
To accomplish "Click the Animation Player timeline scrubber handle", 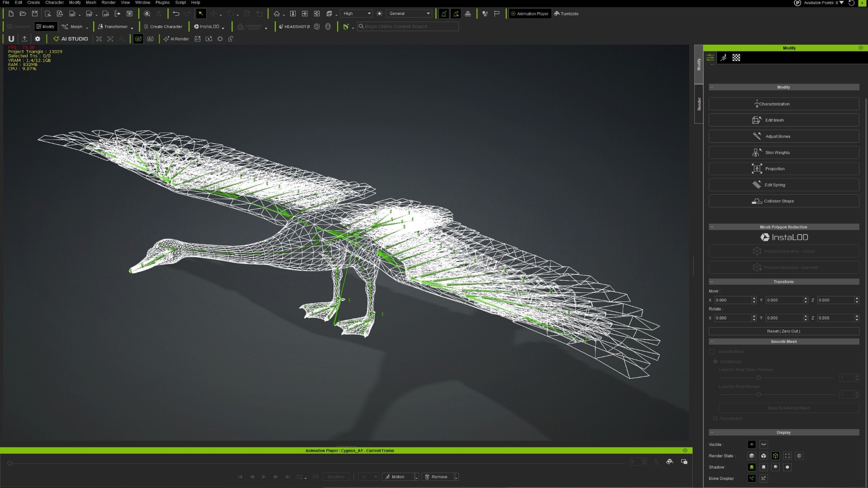I will [9, 463].
